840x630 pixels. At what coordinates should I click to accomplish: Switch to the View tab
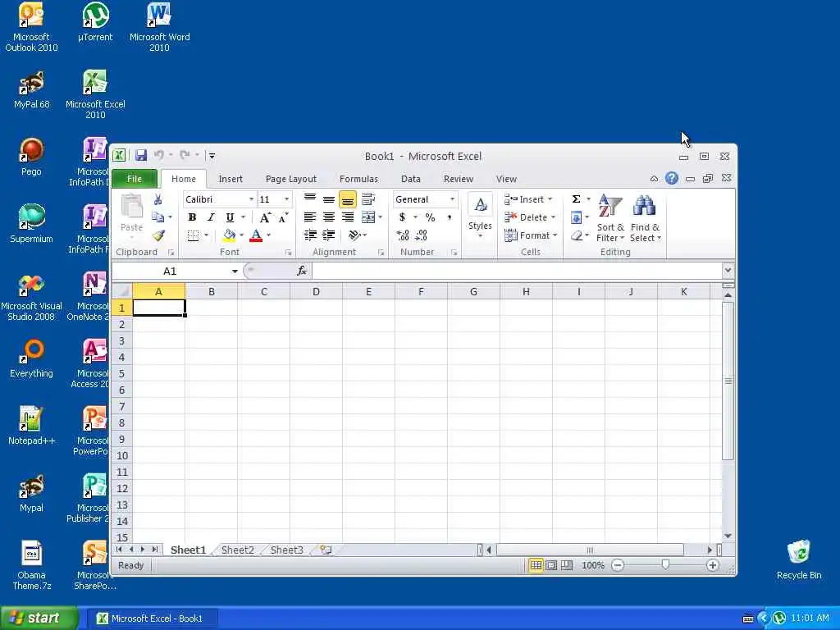coord(506,179)
